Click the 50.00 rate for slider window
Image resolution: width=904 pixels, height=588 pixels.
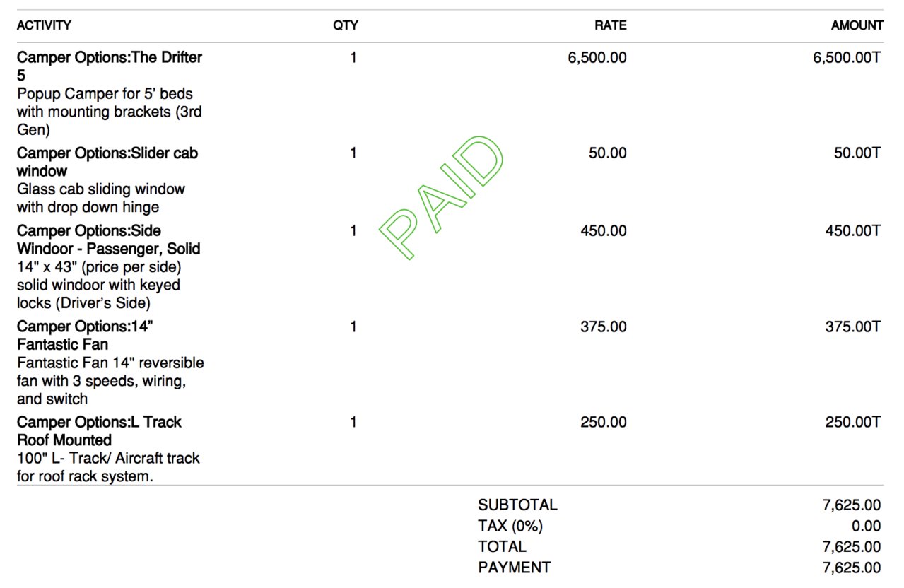(607, 153)
